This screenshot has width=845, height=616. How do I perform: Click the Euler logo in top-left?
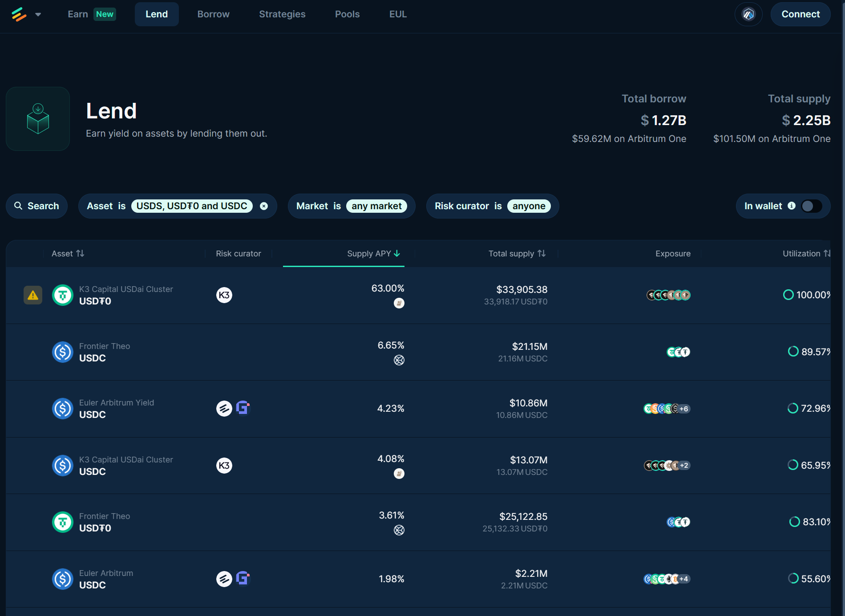[x=19, y=14]
